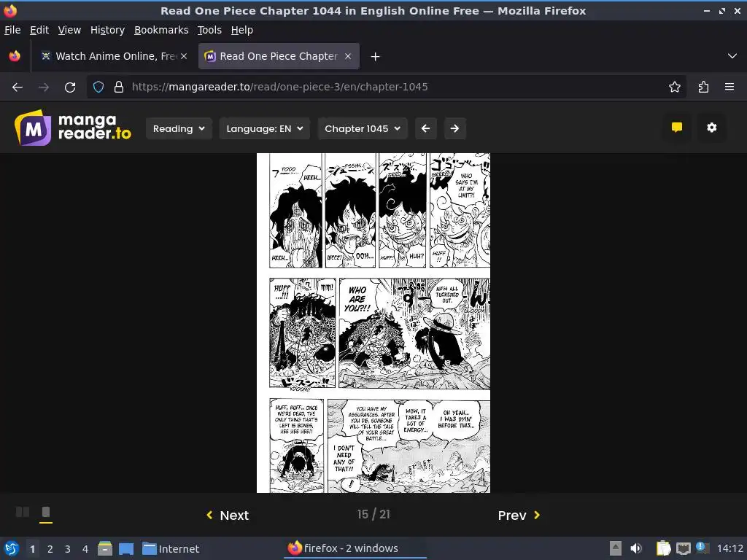The width and height of the screenshot is (747, 560).
Task: Switch to workspace 3
Action: pos(68,549)
